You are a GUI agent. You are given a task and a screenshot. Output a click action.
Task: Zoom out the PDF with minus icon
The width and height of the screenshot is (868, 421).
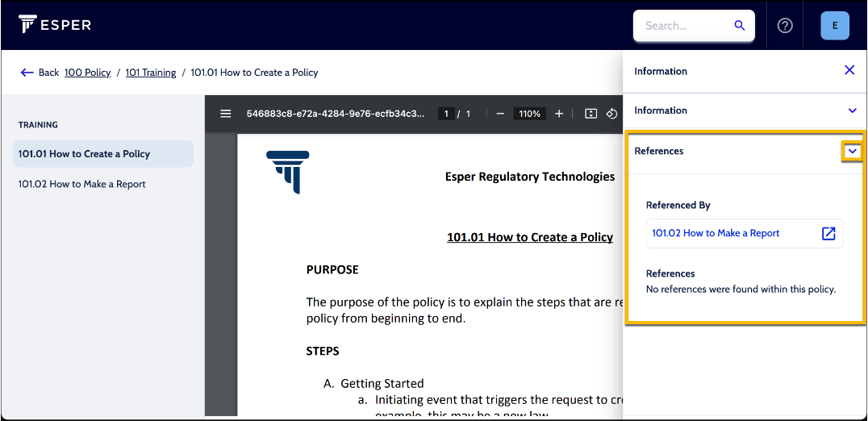coord(500,114)
